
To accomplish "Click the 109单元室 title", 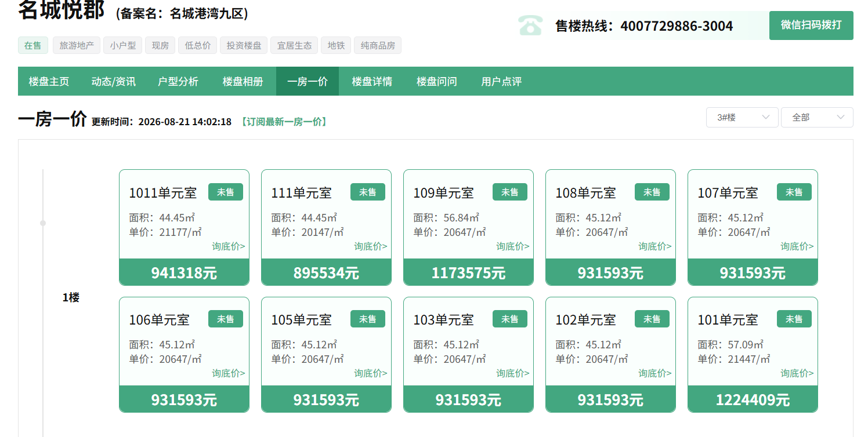I will [444, 192].
